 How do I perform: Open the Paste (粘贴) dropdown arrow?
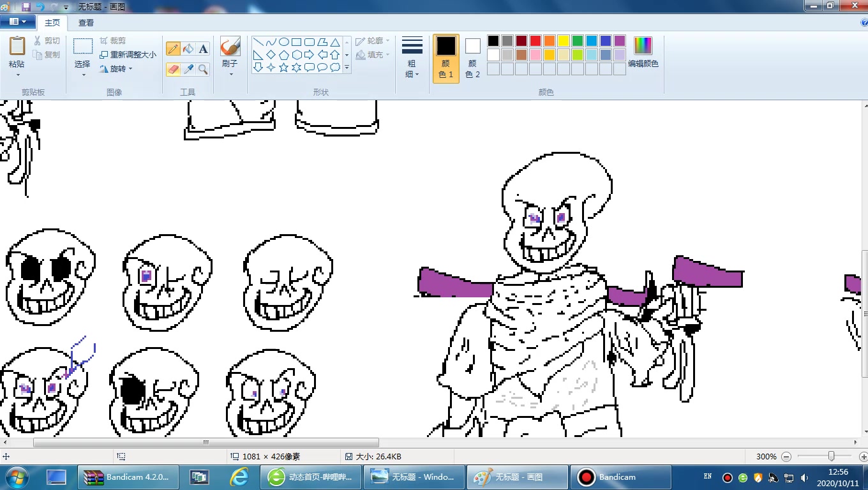tap(17, 75)
